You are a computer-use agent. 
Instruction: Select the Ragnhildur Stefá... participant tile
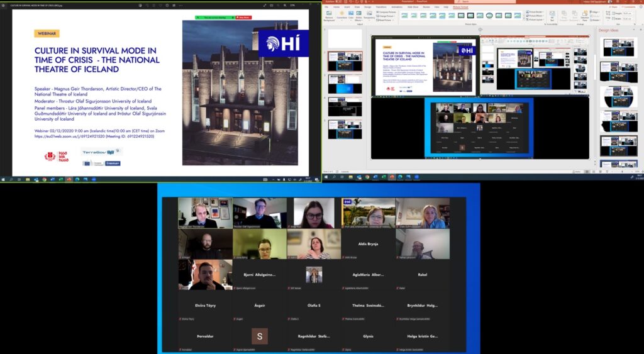pos(314,336)
